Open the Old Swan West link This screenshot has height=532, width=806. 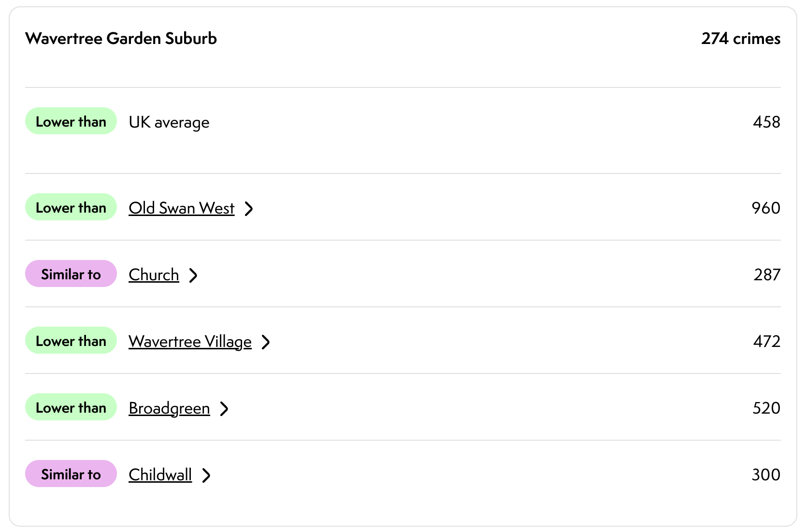click(181, 208)
